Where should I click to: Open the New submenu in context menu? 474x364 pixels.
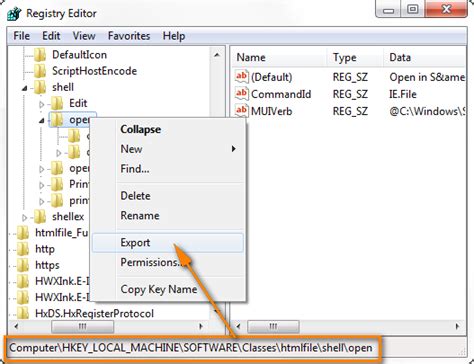(x=168, y=149)
